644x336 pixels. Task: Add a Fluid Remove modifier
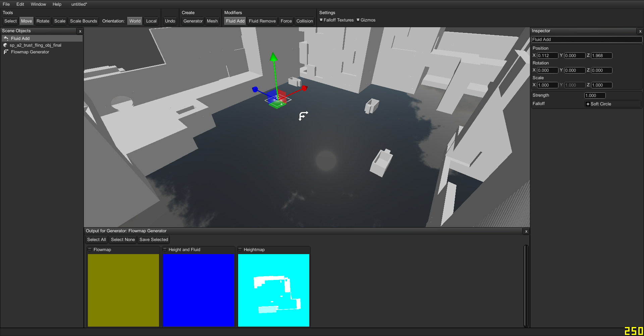pyautogui.click(x=262, y=21)
